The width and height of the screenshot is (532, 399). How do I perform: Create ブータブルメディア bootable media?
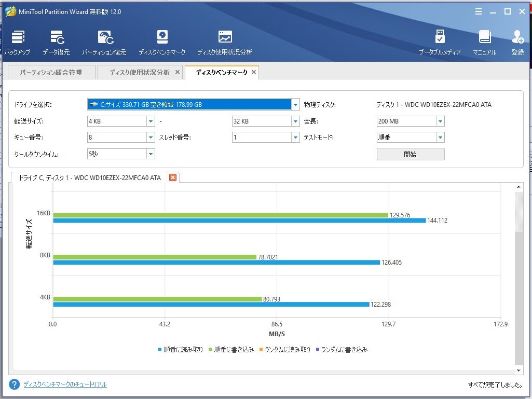point(440,43)
